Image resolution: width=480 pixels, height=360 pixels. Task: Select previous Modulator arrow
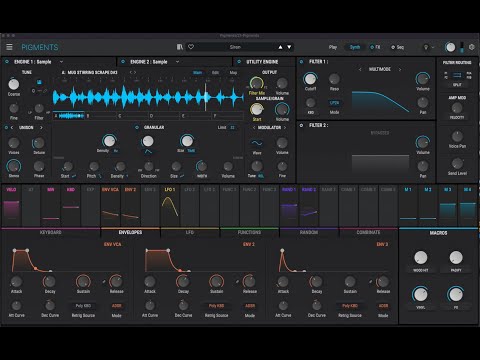[254, 127]
